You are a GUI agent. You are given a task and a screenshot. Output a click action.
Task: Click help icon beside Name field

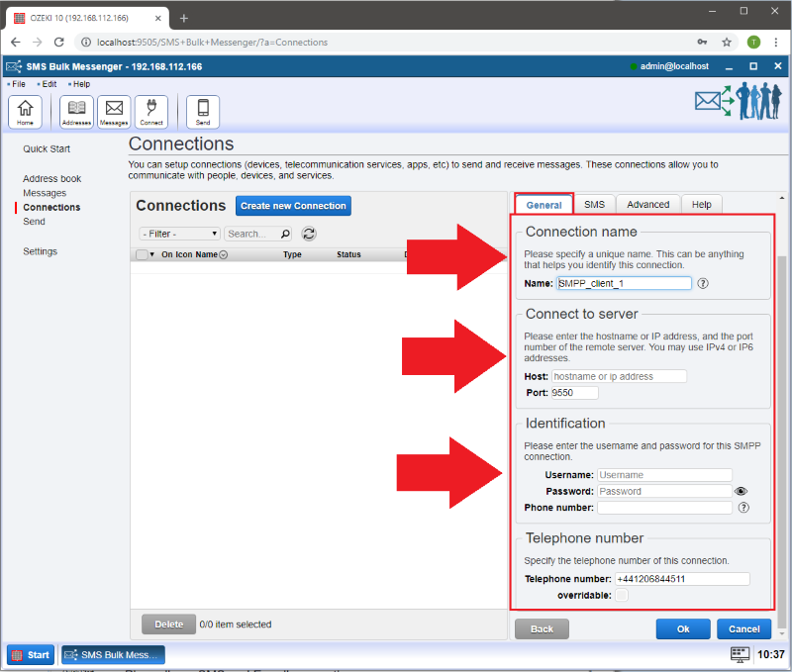tap(703, 283)
